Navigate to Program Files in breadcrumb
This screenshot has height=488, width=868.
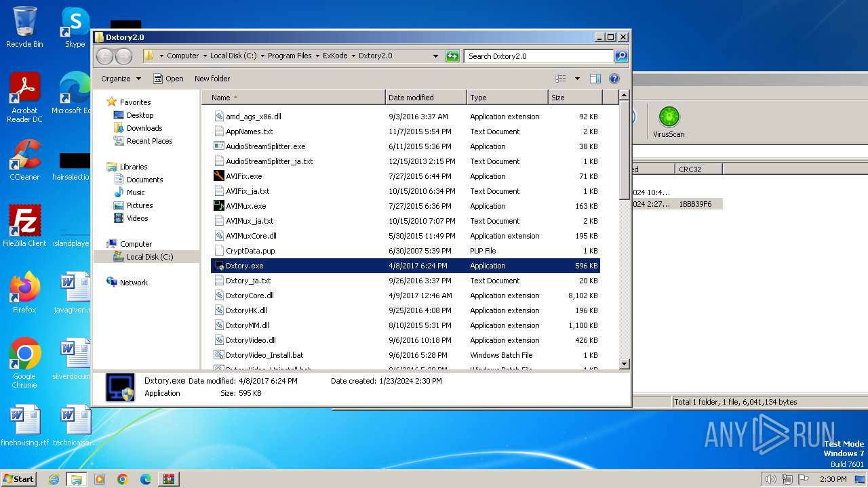click(x=290, y=56)
